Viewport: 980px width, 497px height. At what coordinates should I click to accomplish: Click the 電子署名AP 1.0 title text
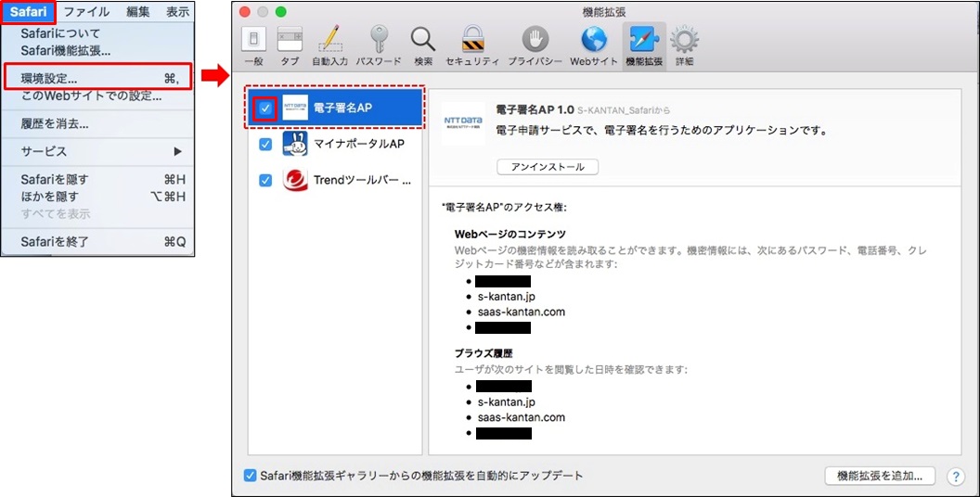pos(535,110)
